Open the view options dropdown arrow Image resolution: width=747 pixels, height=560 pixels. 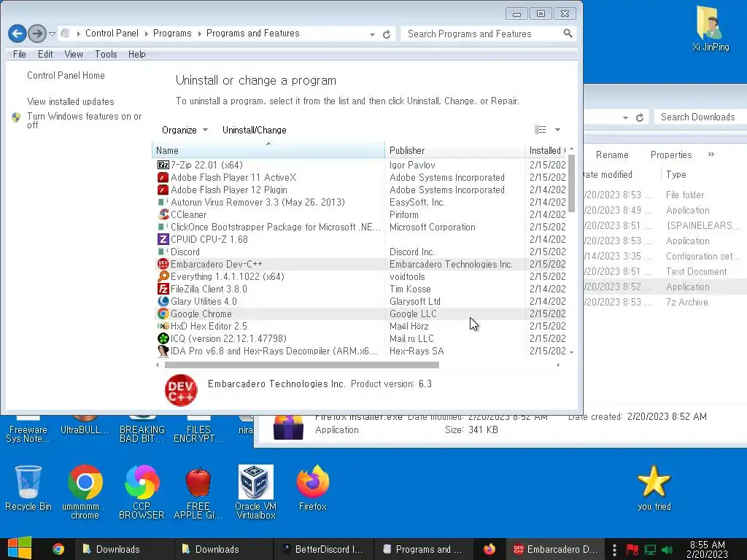click(x=557, y=130)
